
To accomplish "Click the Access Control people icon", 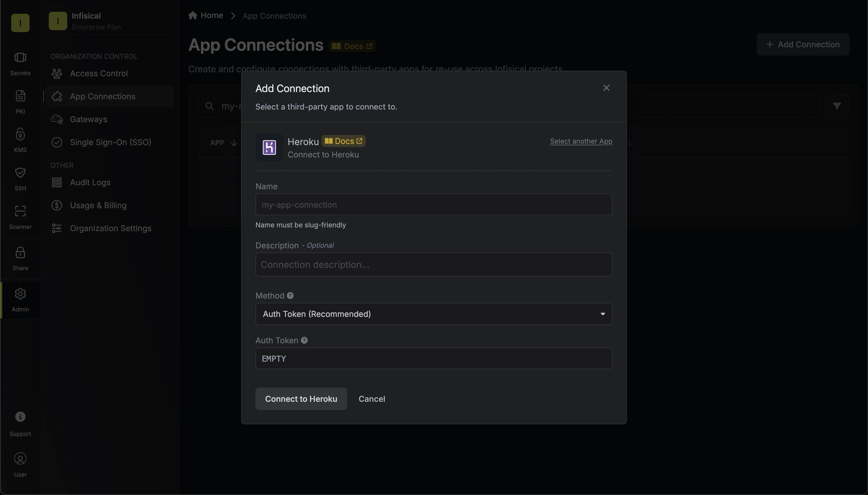I will pyautogui.click(x=57, y=73).
